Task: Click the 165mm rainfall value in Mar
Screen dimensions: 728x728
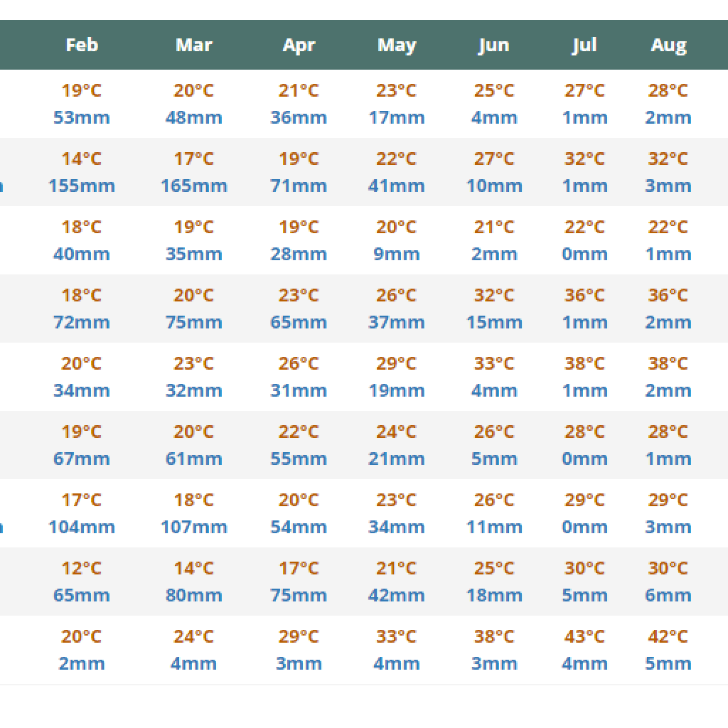Action: [193, 186]
